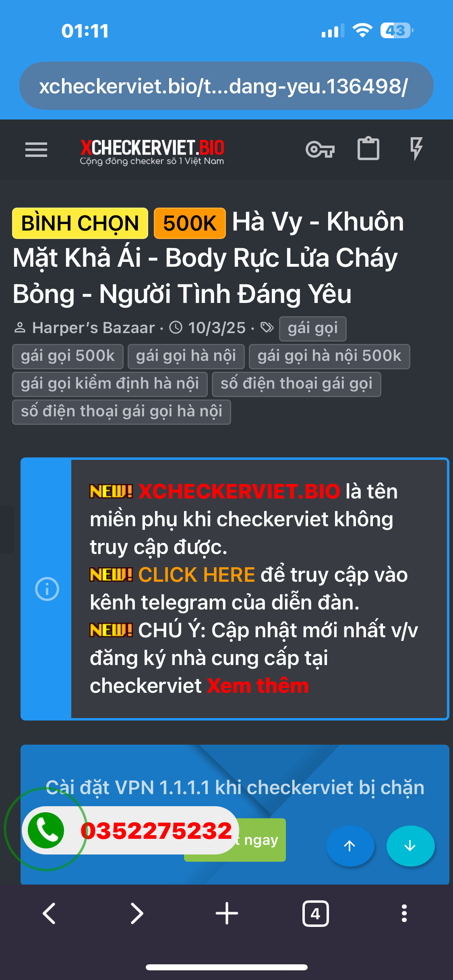This screenshot has width=453, height=980.
Task: Tap the blue up-arrow scroll button
Action: tap(350, 846)
